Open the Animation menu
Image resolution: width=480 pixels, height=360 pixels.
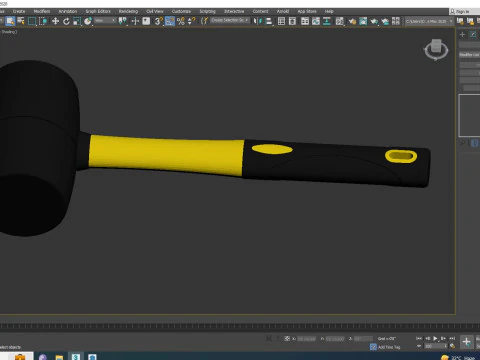[x=68, y=11]
